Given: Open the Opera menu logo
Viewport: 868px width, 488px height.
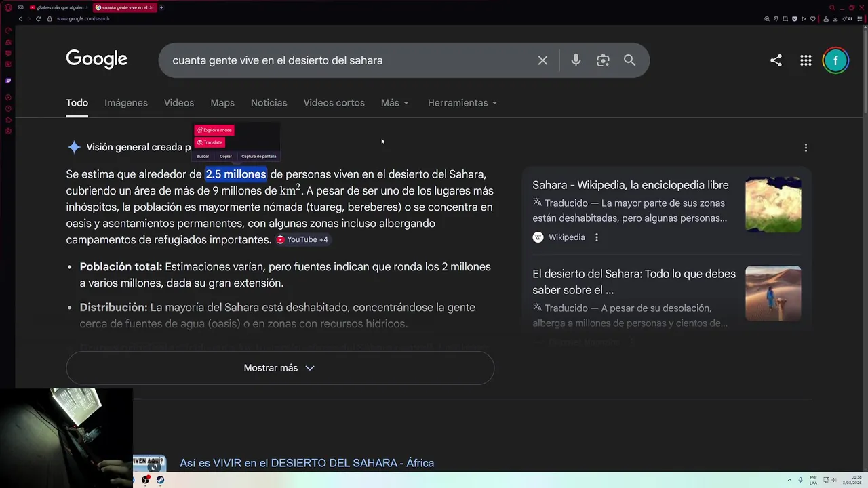Looking at the screenshot, I should point(8,7).
